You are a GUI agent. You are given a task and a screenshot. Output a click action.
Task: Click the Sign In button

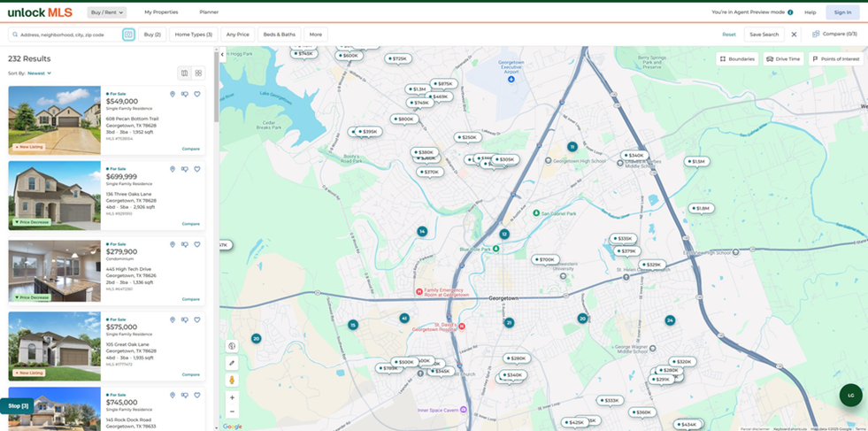point(842,12)
